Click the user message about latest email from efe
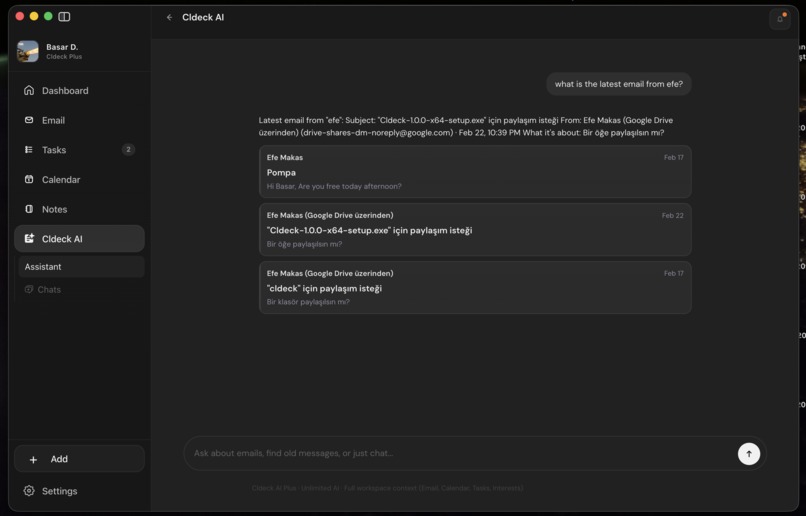This screenshot has width=806, height=516. 619,84
